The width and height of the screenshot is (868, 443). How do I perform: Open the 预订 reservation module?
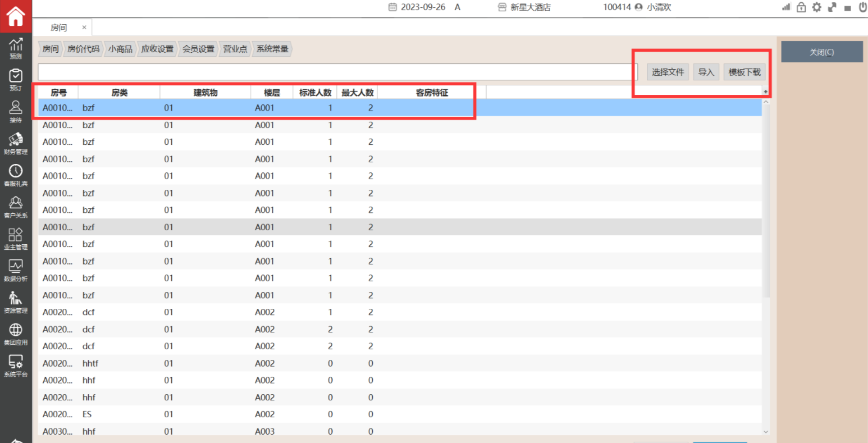16,79
